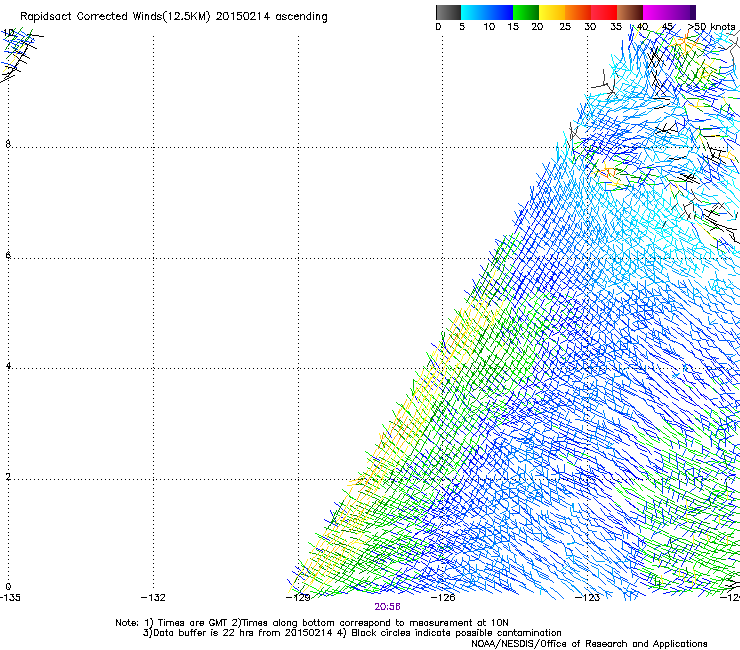Click the legend scale label "15"
740x650 pixels.
click(513, 27)
